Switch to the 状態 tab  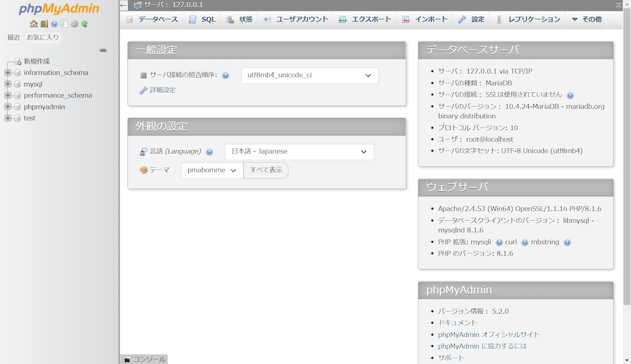pyautogui.click(x=239, y=20)
